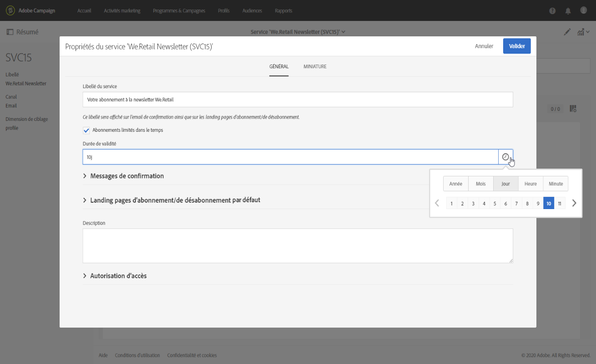
Task: Click the 0 / 0 counter
Action: tap(556, 109)
